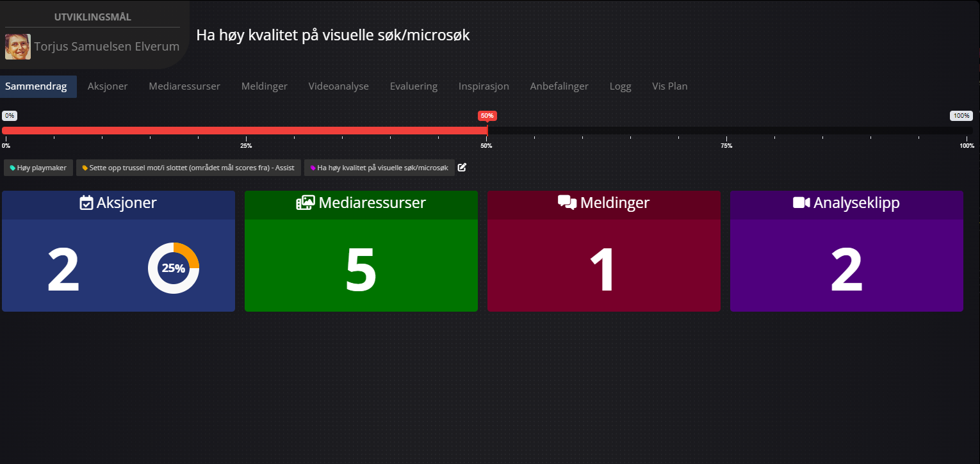Viewport: 980px width, 464px height.
Task: Open the Aksjoner tab
Action: [108, 86]
